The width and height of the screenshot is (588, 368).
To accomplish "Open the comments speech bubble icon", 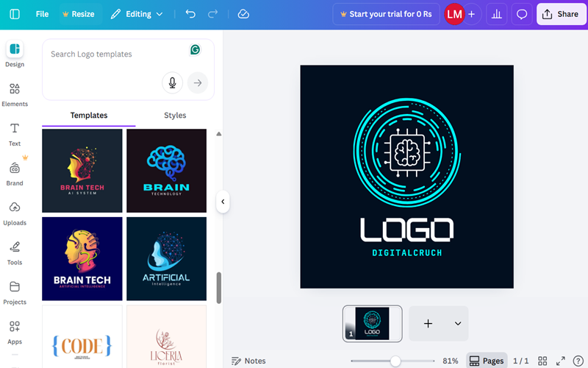I will tap(522, 14).
